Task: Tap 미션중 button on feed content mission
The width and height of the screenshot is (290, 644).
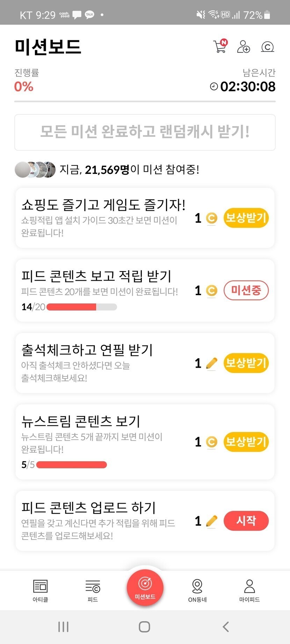Action: coord(246,290)
